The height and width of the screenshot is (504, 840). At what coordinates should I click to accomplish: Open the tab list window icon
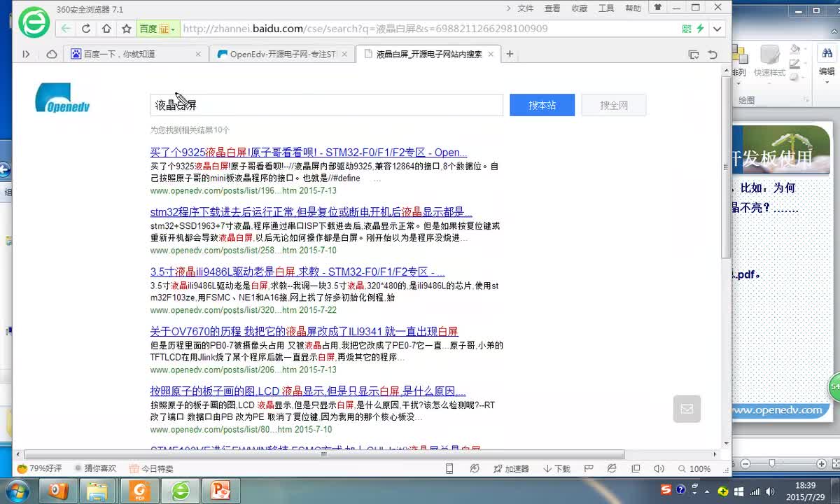click(694, 54)
